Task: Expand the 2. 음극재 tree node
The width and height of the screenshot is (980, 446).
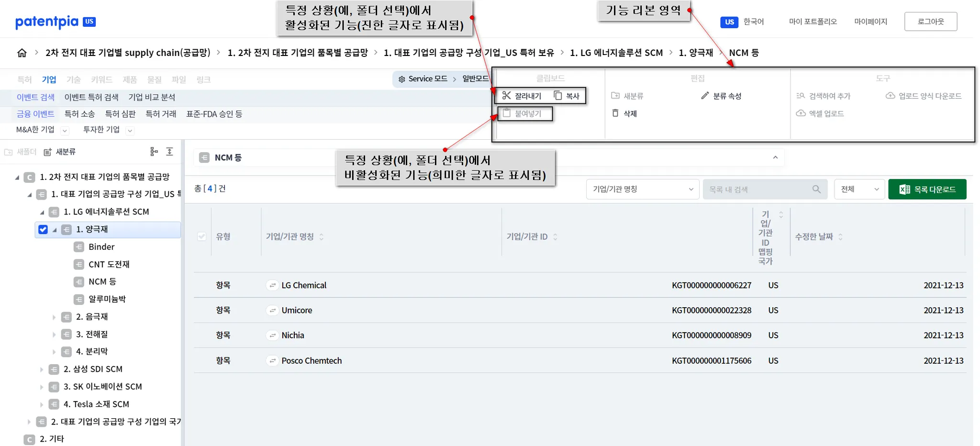Action: point(54,317)
